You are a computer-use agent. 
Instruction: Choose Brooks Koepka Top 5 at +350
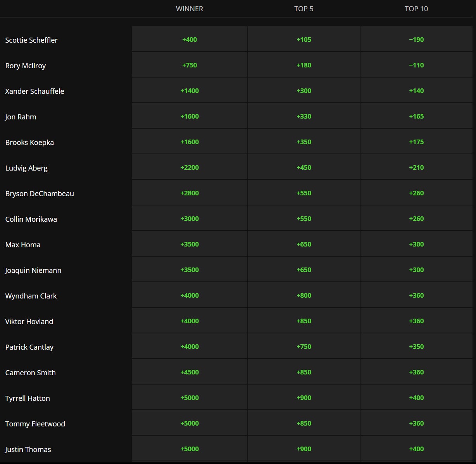[x=304, y=142]
